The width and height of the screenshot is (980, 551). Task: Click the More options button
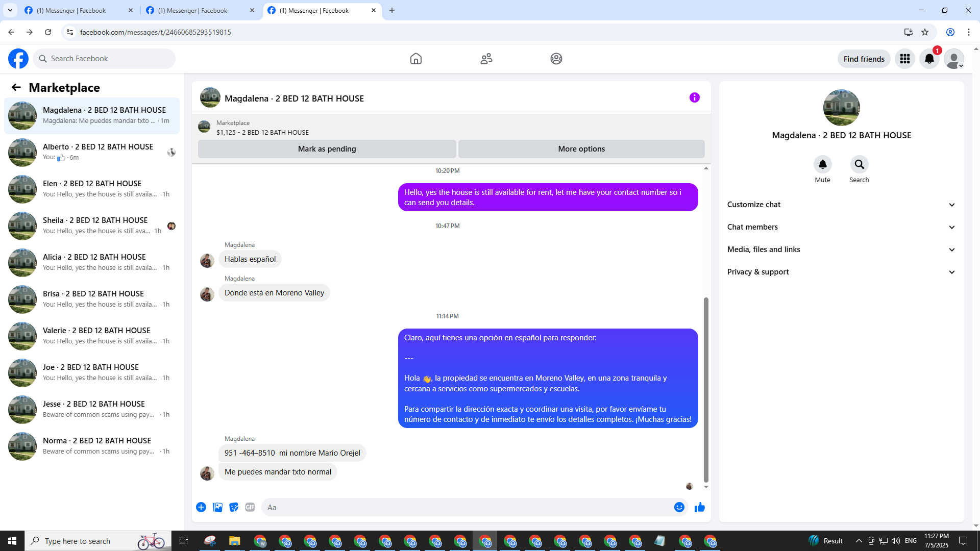click(581, 149)
